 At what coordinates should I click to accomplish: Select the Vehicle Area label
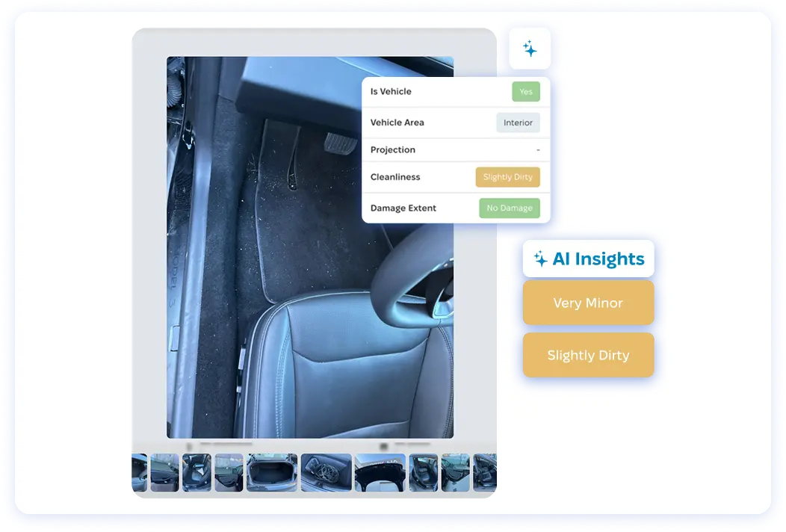click(397, 123)
